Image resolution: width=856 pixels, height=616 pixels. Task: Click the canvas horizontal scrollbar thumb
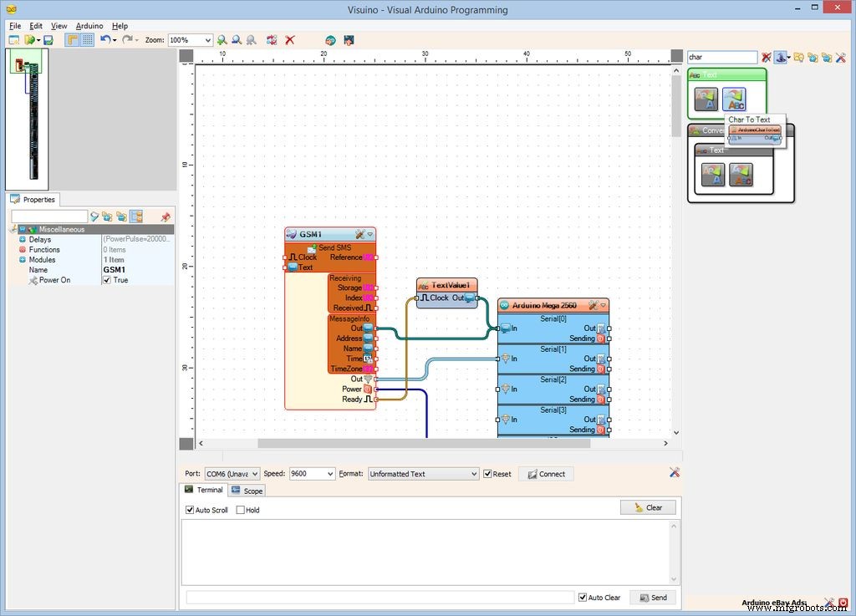click(423, 444)
